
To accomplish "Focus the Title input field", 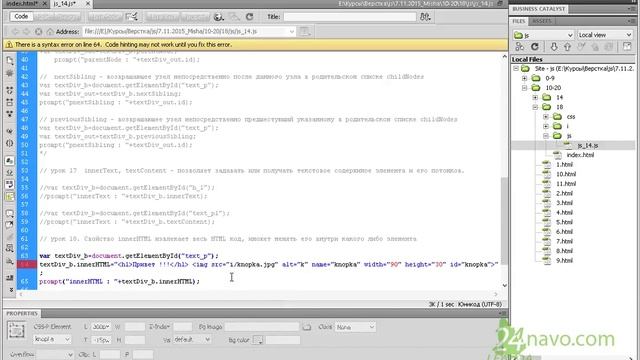I will (x=350, y=17).
